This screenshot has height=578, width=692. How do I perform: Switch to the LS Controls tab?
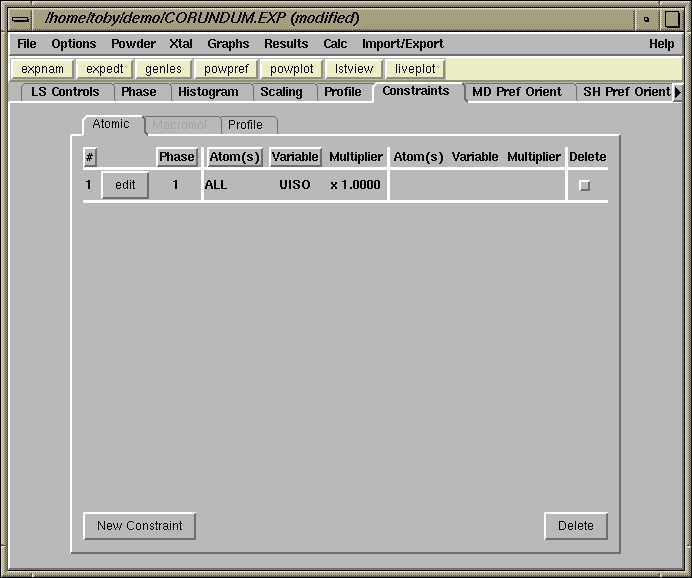pos(65,92)
